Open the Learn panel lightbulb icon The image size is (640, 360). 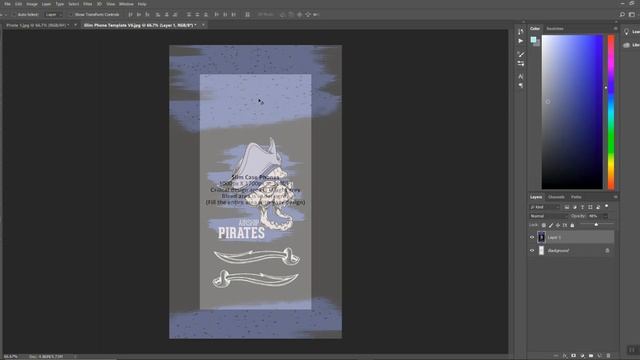(x=627, y=32)
